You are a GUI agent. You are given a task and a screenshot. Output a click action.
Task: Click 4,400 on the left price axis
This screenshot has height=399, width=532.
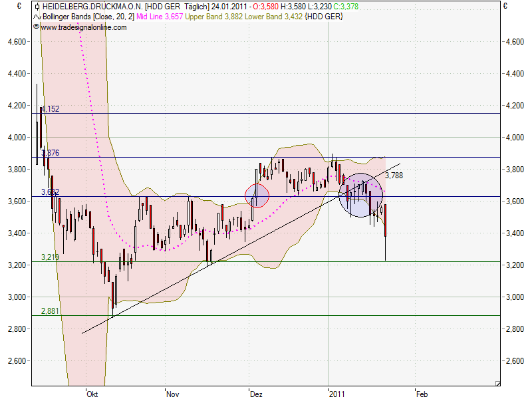coord(17,74)
